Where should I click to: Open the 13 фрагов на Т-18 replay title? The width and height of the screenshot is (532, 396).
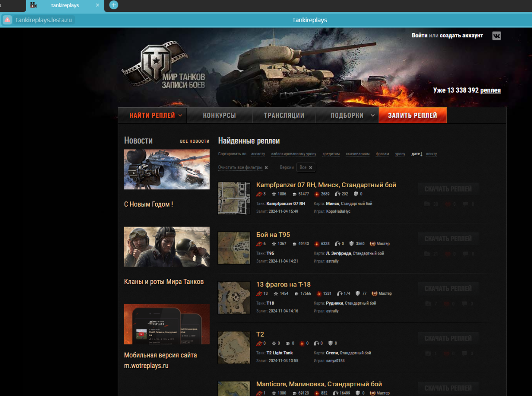(283, 285)
